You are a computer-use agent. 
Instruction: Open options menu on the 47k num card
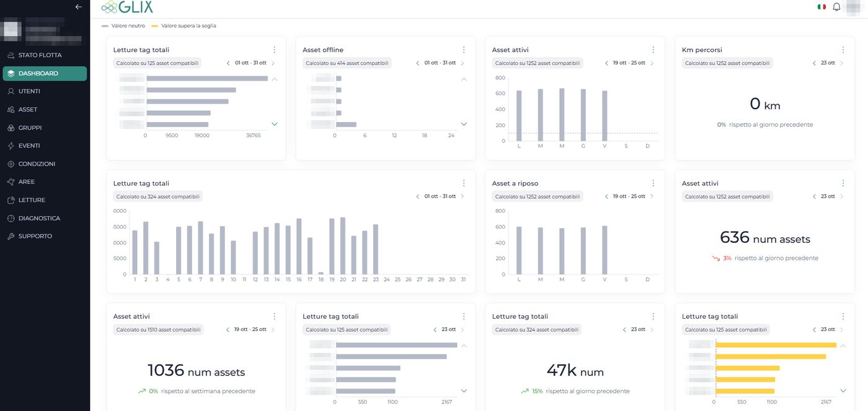point(653,316)
